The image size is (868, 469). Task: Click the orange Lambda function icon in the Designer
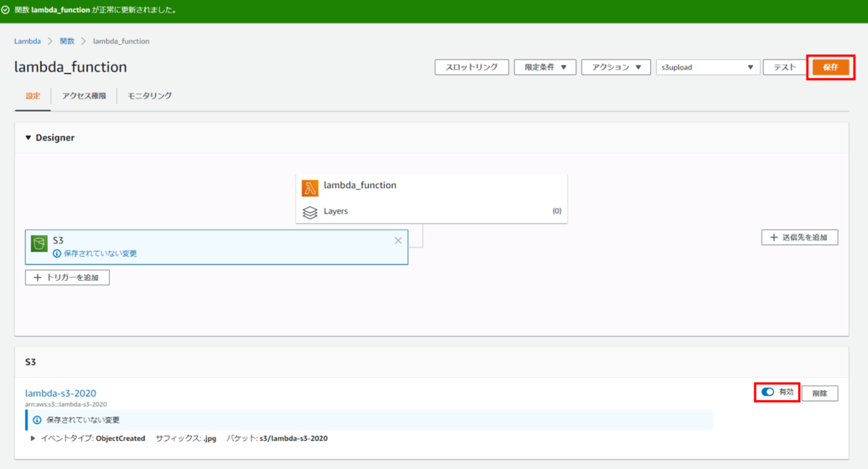(x=310, y=188)
